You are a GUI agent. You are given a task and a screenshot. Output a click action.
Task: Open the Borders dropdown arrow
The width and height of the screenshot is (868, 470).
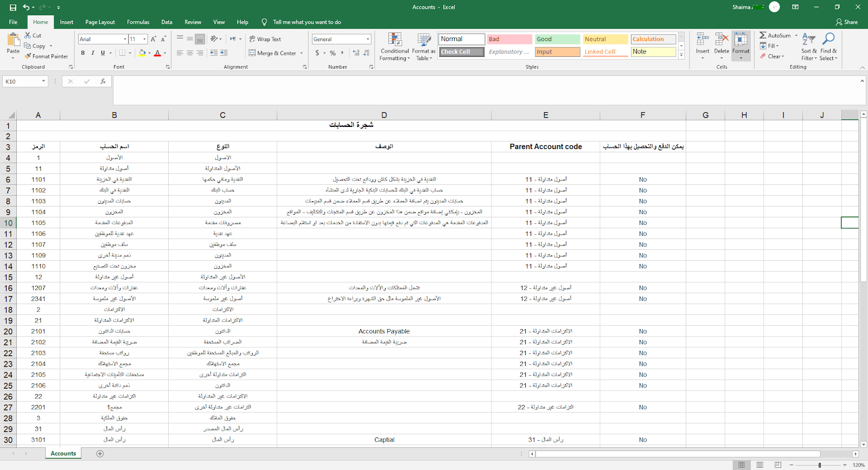tap(130, 53)
